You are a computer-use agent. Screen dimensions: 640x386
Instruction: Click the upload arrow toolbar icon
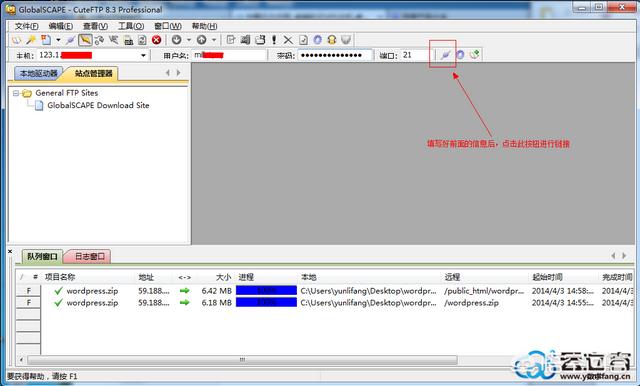(x=202, y=40)
